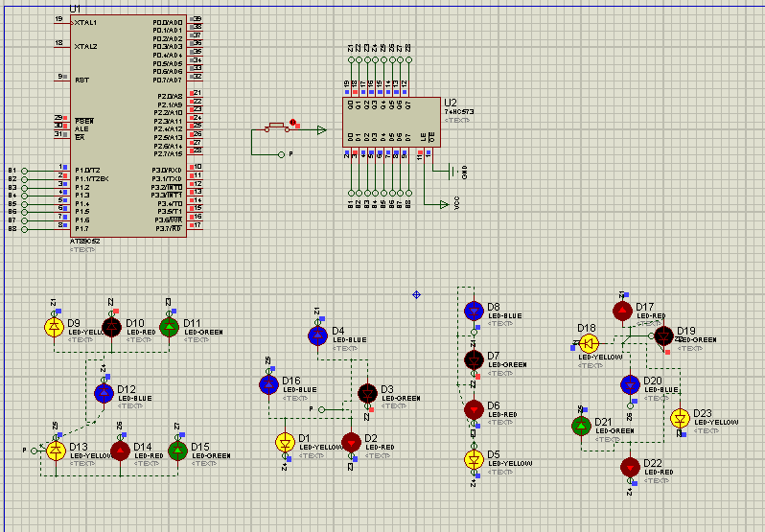Select the red LED symbol D10

112,327
